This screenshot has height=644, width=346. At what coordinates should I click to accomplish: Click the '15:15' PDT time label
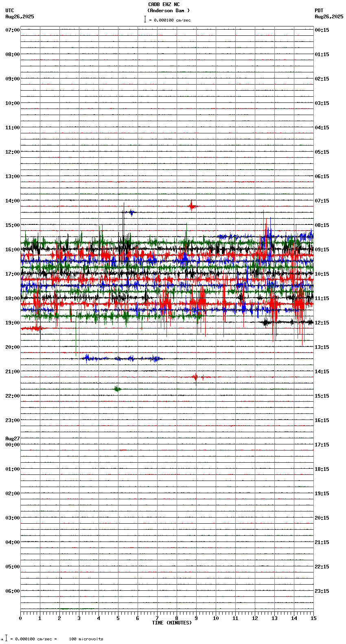coord(322,396)
